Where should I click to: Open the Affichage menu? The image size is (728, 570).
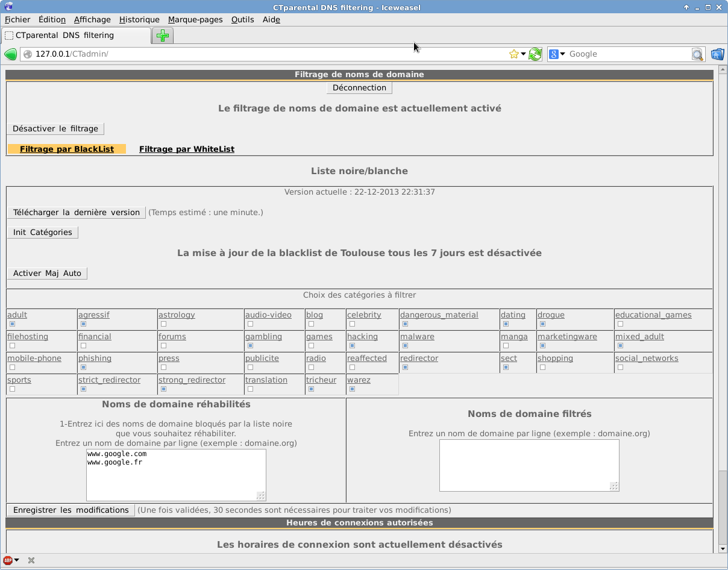tap(92, 20)
